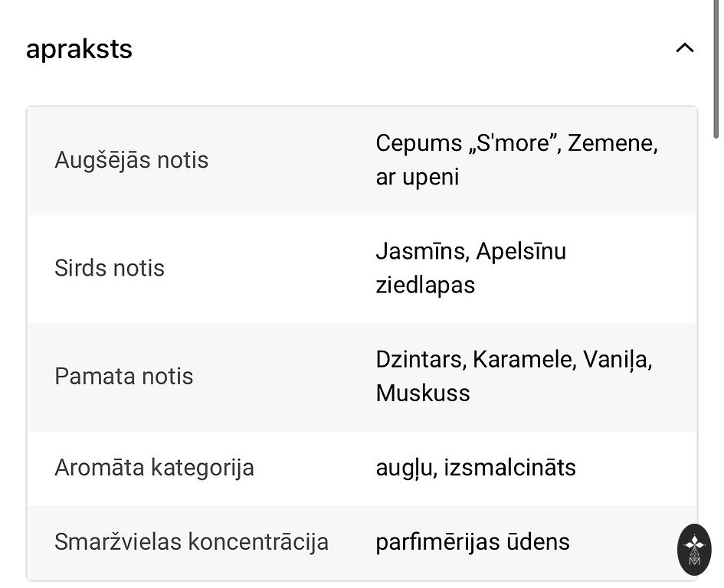Select the "Muskuss" base note
724x588 pixels.
[423, 393]
